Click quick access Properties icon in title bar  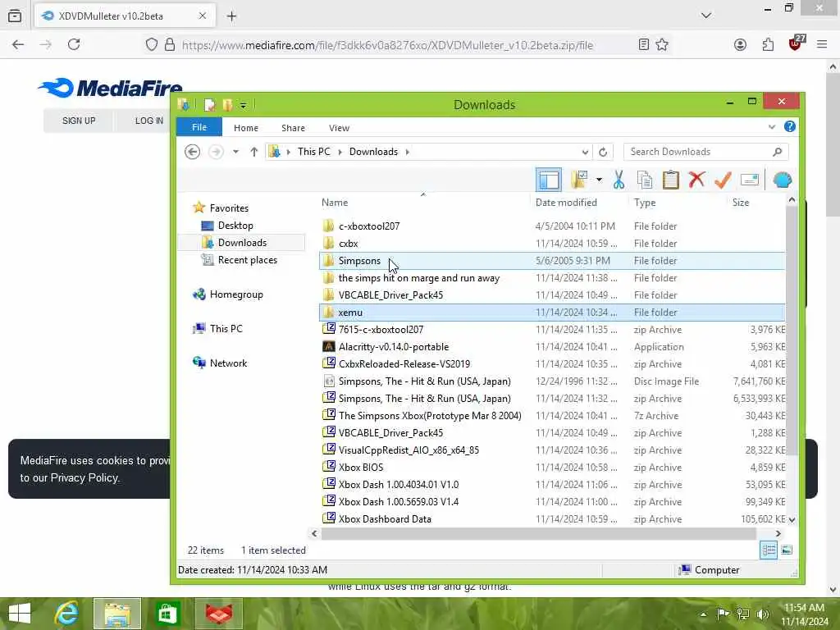pos(209,104)
